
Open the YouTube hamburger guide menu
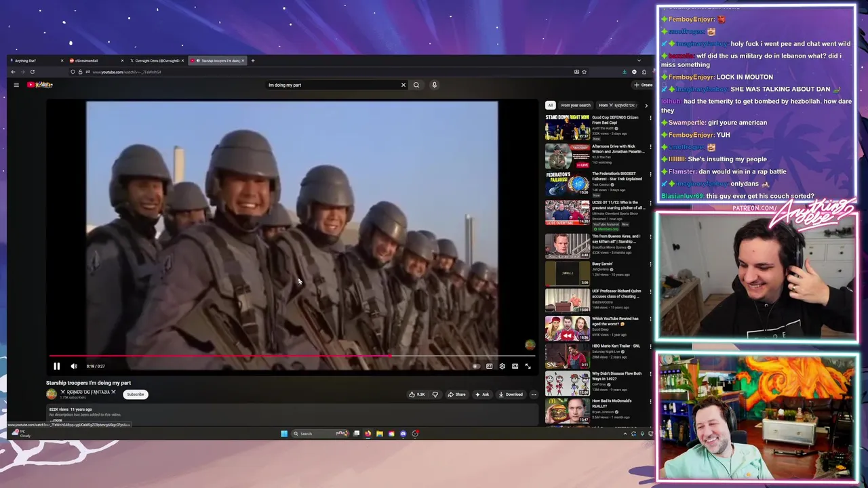[x=16, y=85]
